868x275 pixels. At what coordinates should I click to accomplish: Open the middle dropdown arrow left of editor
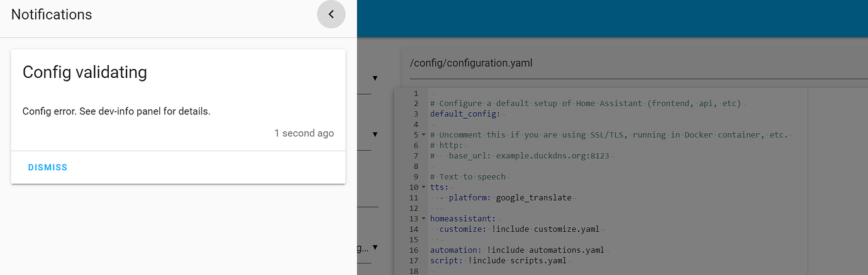[x=375, y=134]
